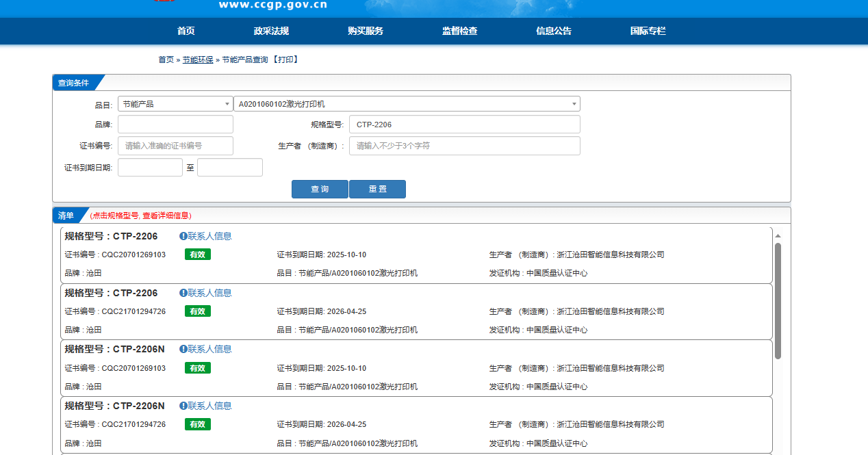
Task: Click the 证书编号 certificate number input
Action: click(x=175, y=146)
